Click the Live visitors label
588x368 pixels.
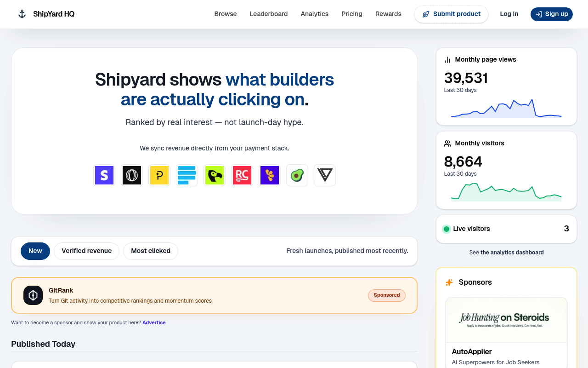tap(471, 229)
